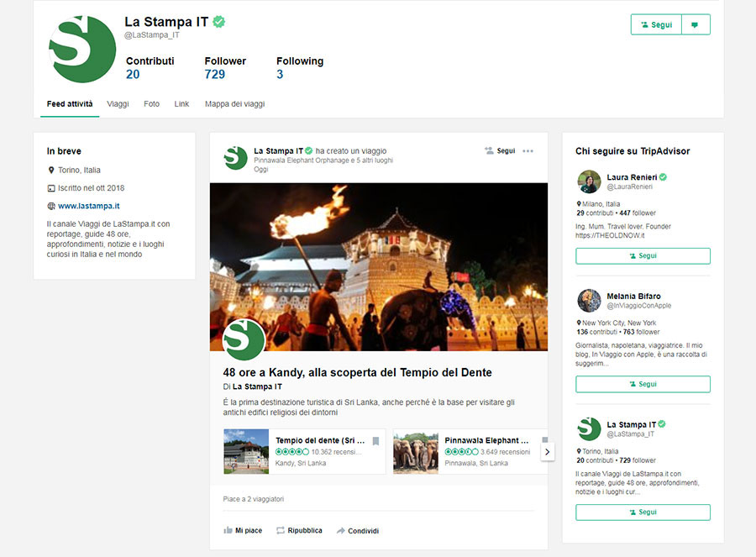Image resolution: width=756 pixels, height=557 pixels.
Task: Switch to the Viaggi tab
Action: (118, 103)
